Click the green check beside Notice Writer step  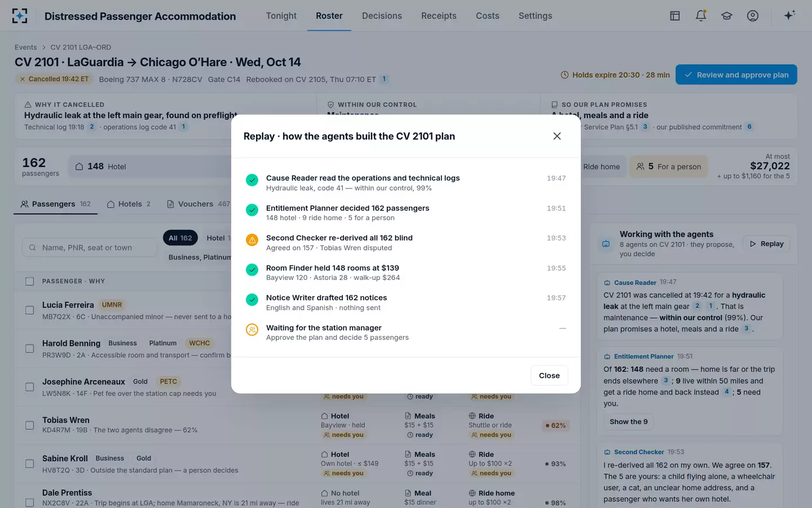(x=252, y=300)
